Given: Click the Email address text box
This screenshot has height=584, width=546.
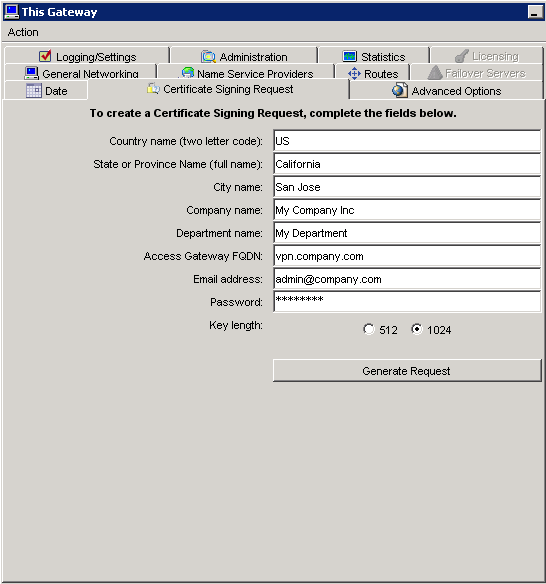Looking at the screenshot, I should (407, 279).
